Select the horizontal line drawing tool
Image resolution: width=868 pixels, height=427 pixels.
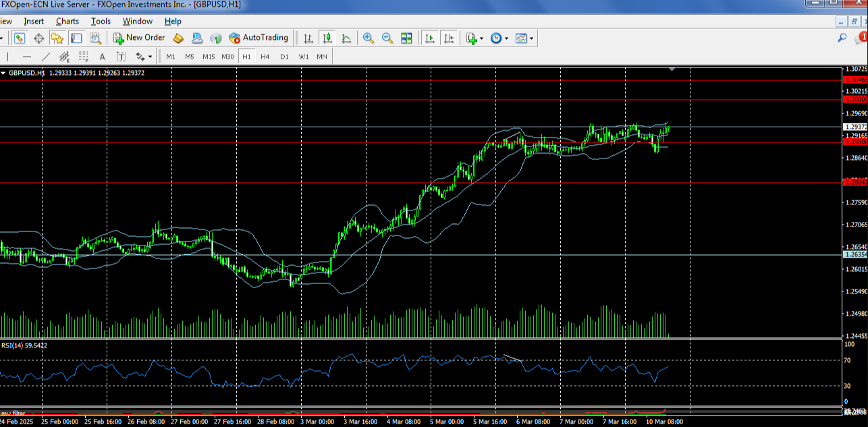pyautogui.click(x=27, y=57)
